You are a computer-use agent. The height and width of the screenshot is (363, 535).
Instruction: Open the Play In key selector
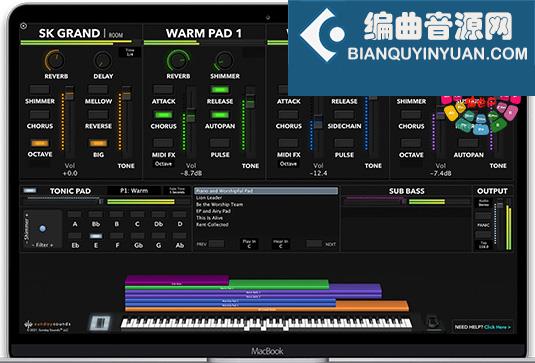(249, 243)
